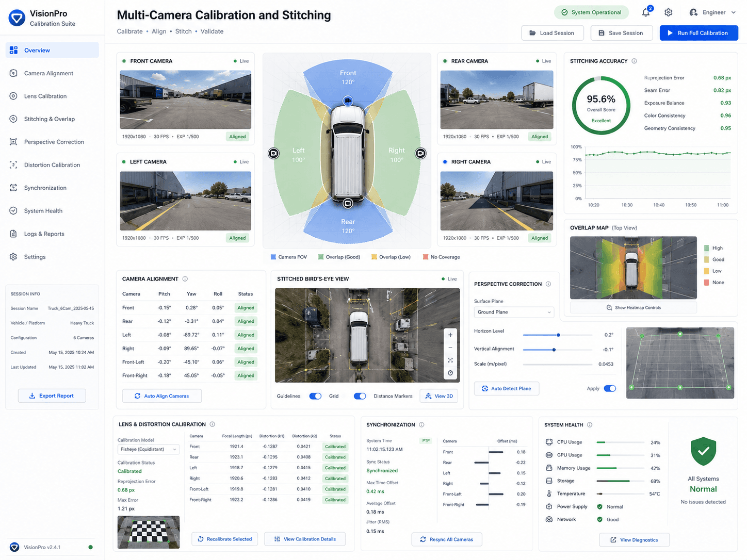Open the Surface Plane dropdown
This screenshot has height=560, width=747.
514,312
